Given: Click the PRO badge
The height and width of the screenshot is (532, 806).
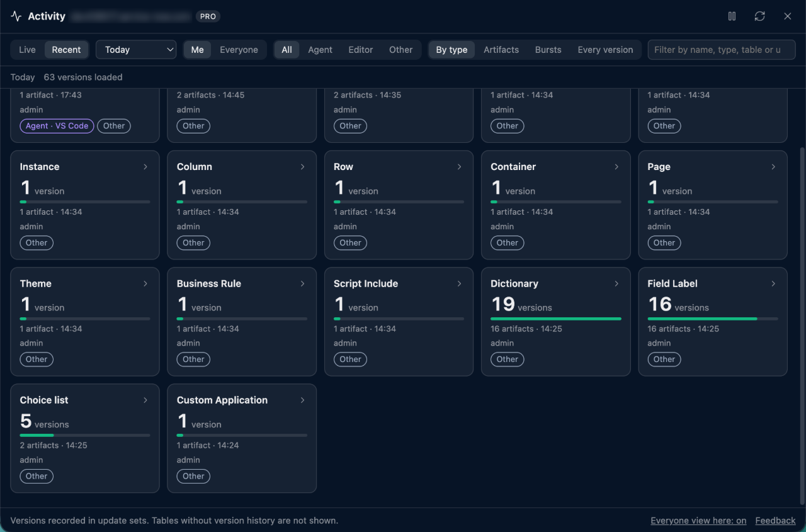Looking at the screenshot, I should [x=208, y=16].
